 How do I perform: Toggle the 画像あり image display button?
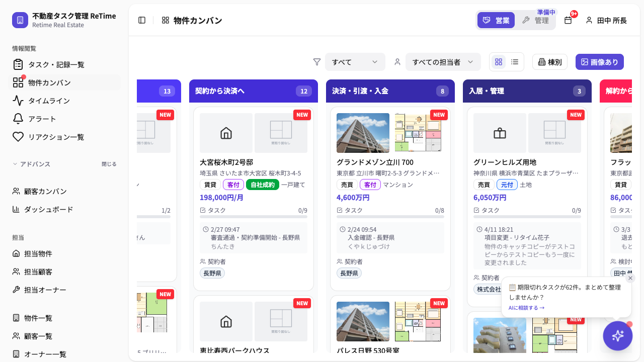click(600, 62)
